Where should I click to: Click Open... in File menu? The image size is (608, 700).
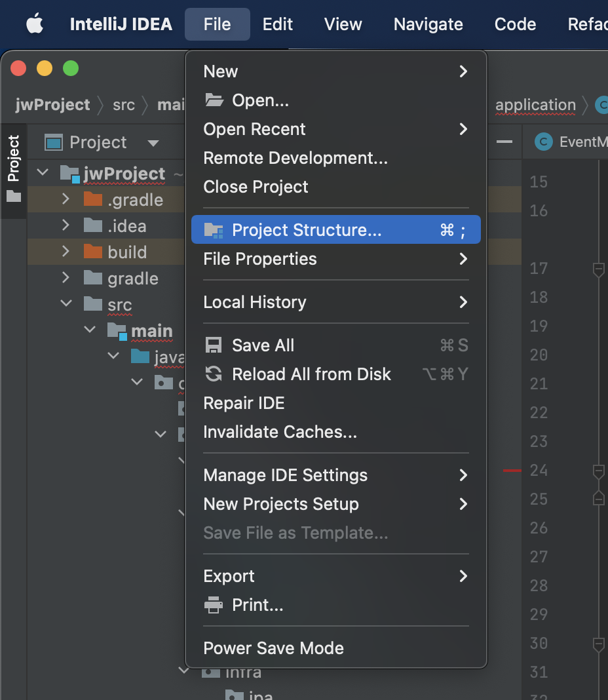pyautogui.click(x=335, y=100)
